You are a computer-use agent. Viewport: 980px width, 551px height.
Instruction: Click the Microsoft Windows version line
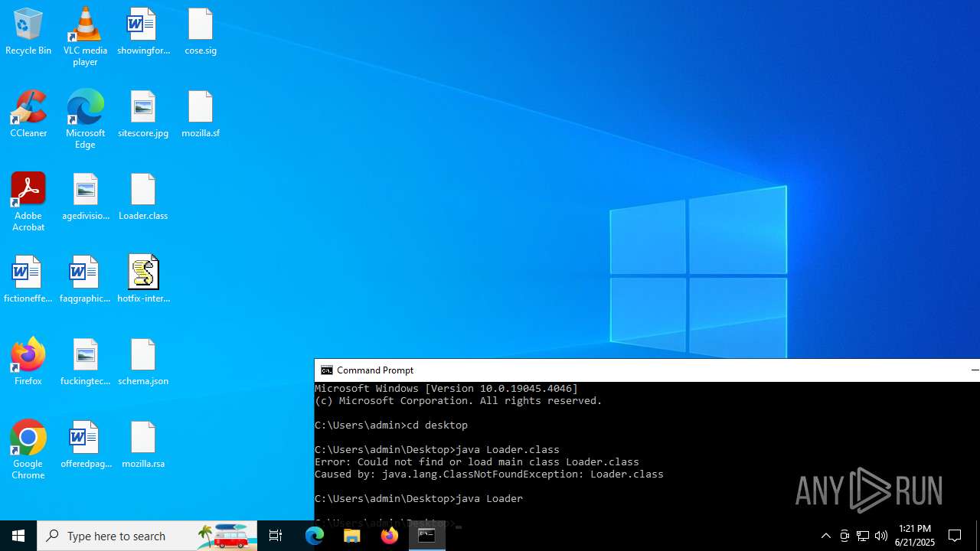click(446, 389)
